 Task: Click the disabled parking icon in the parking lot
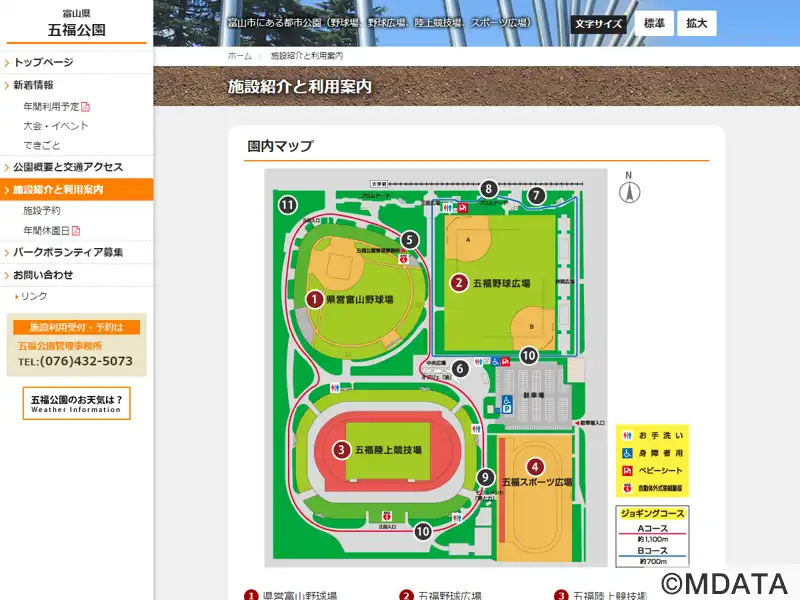click(x=507, y=404)
